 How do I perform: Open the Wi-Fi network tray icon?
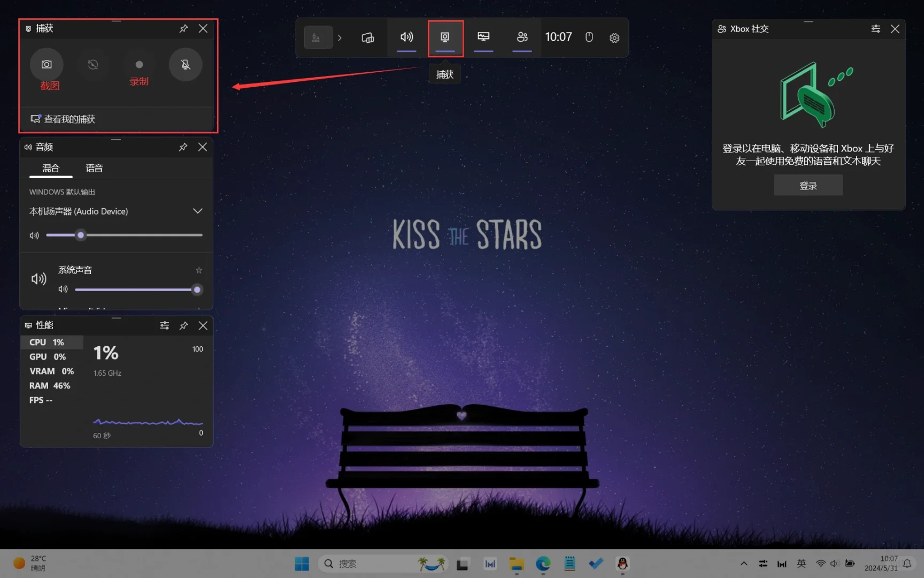pyautogui.click(x=820, y=564)
